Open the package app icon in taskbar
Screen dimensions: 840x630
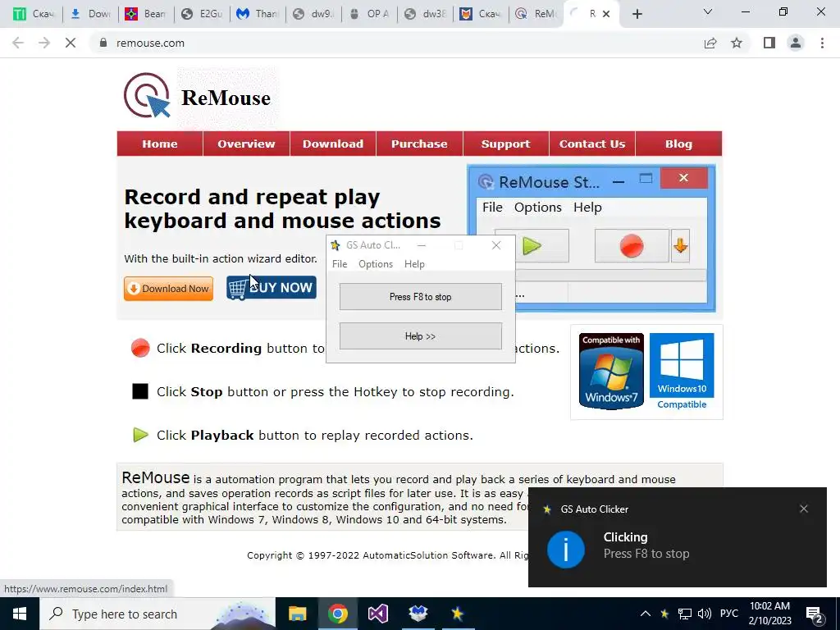coord(418,614)
